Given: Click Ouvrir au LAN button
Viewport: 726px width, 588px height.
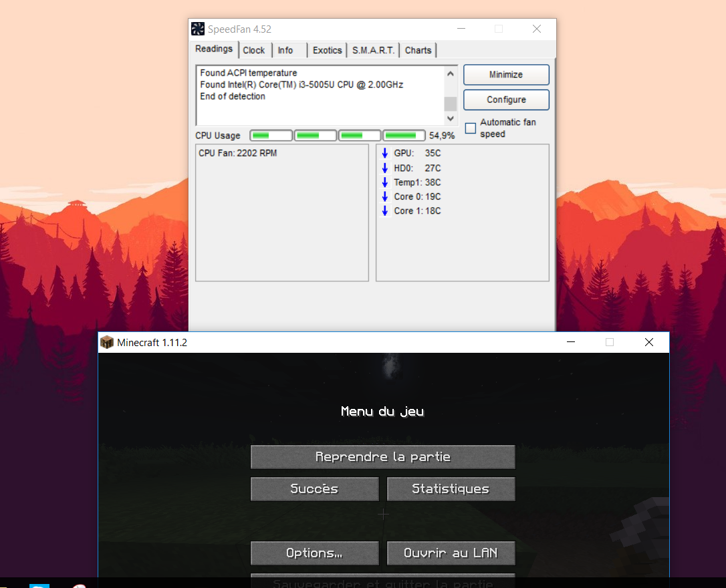Looking at the screenshot, I should click(451, 553).
